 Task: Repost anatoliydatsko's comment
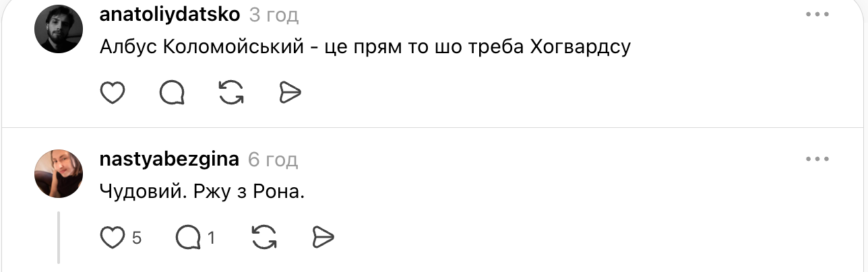pyautogui.click(x=231, y=94)
